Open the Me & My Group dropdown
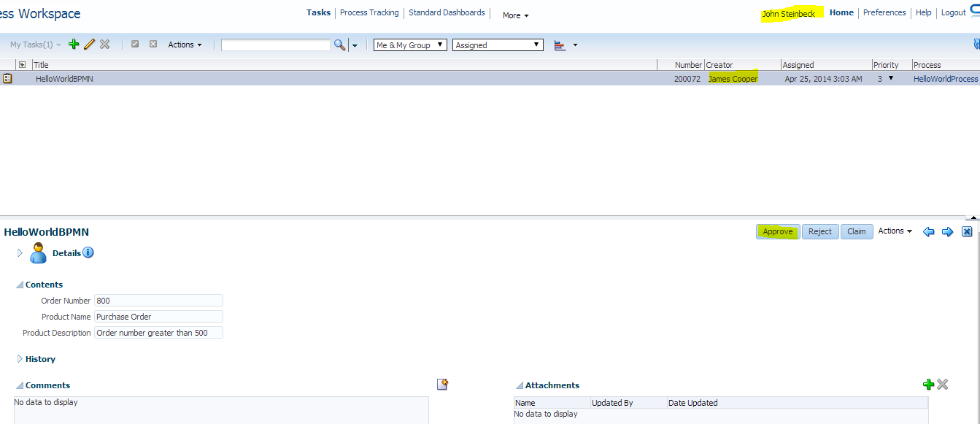Image resolution: width=980 pixels, height=424 pixels. pos(410,45)
